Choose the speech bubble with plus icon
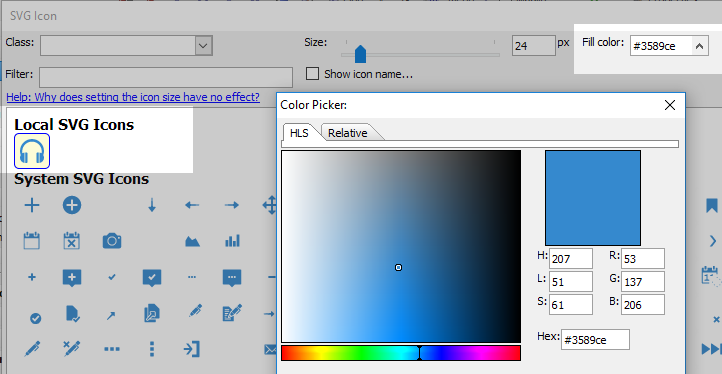722x374 pixels. pos(72,278)
